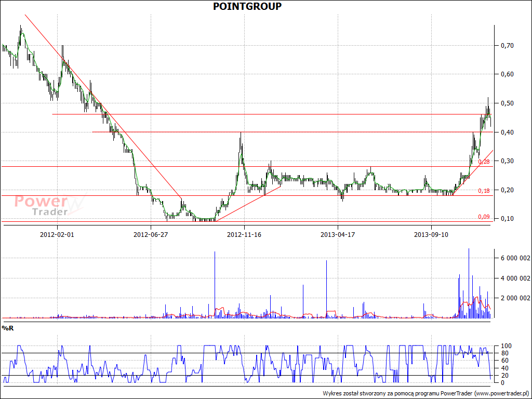Click the red 0,28 support level label
532x399 pixels.
pyautogui.click(x=484, y=162)
